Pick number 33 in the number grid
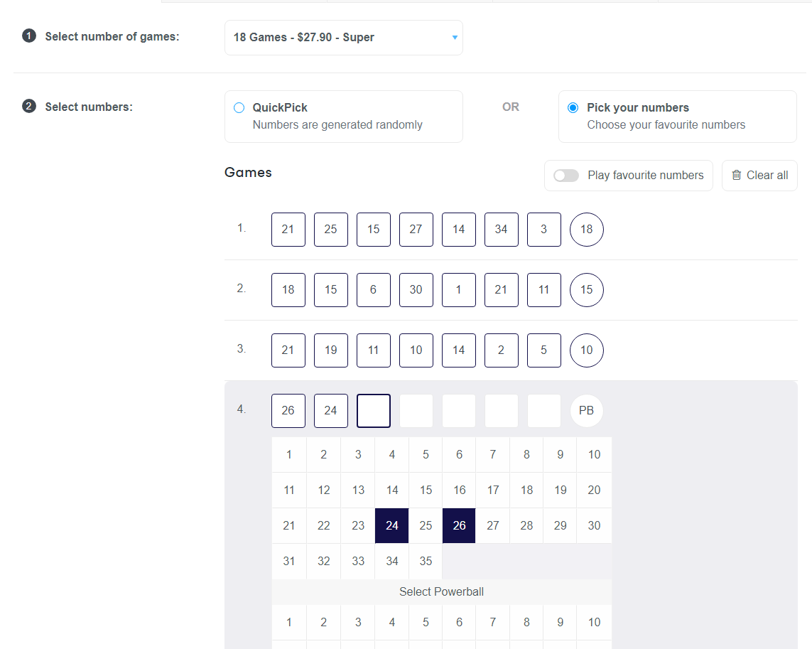 [358, 561]
